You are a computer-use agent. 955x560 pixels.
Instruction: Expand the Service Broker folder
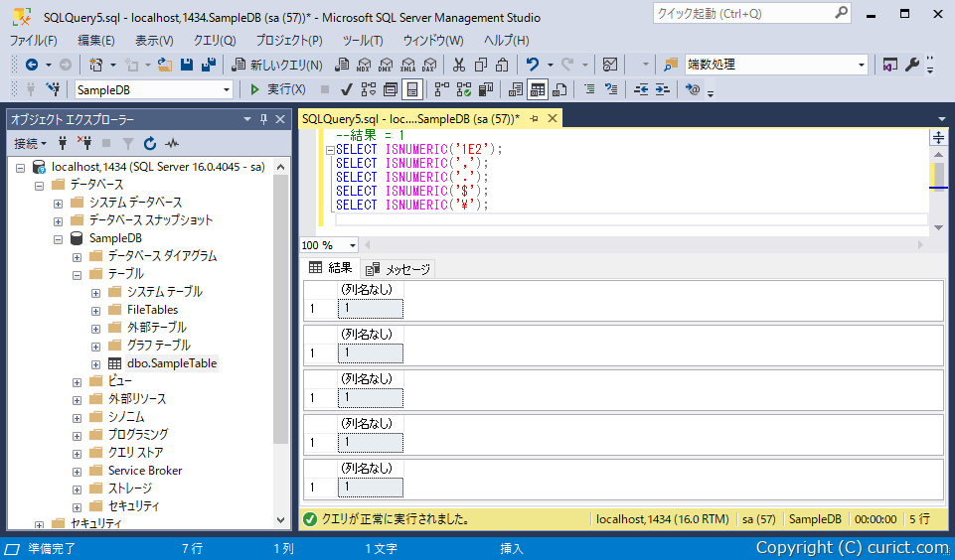pyautogui.click(x=78, y=471)
